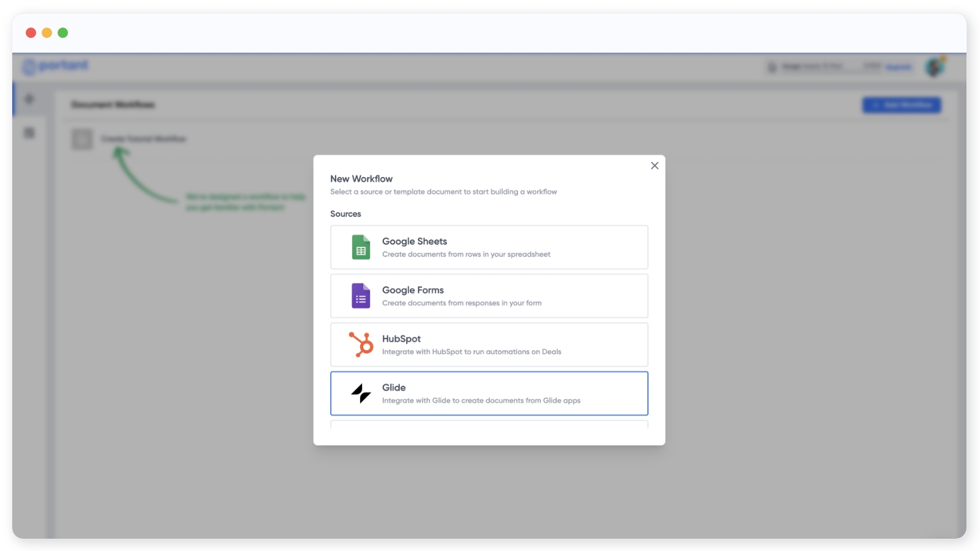This screenshot has height=551, width=980.
Task: Click the Google Sheets green spreadsheet icon
Action: tap(361, 247)
